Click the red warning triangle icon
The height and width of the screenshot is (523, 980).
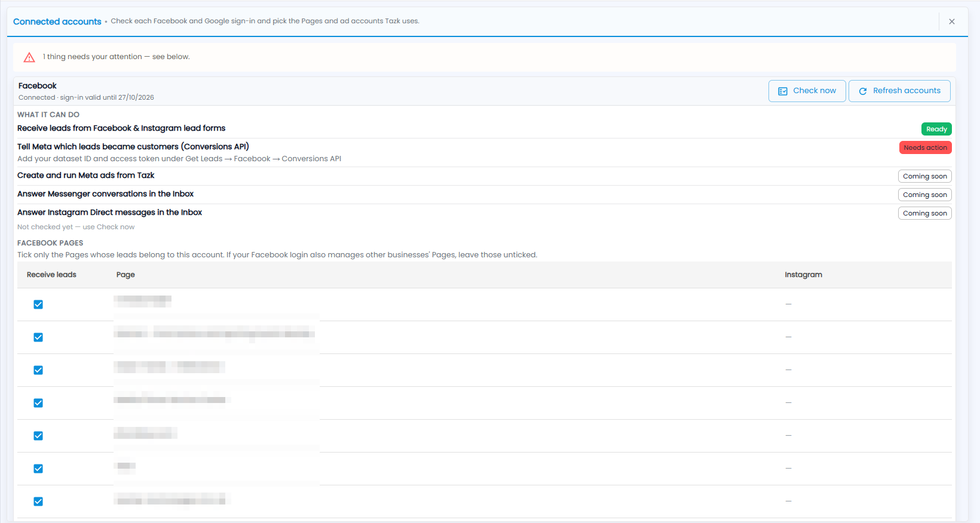(x=29, y=57)
